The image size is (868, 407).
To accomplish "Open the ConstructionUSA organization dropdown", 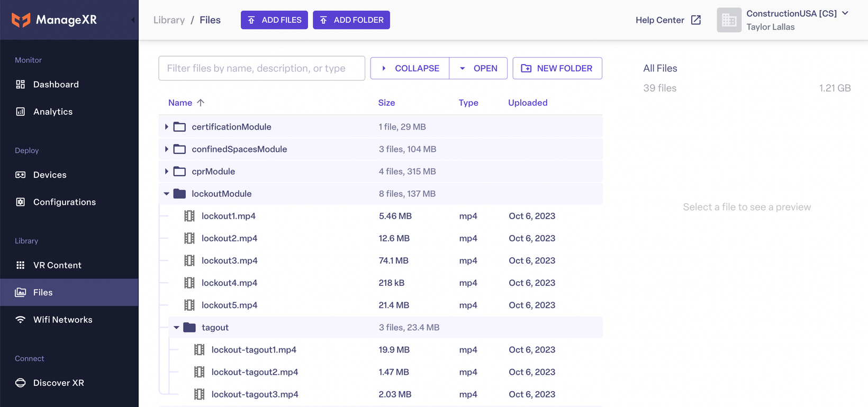I will point(845,13).
